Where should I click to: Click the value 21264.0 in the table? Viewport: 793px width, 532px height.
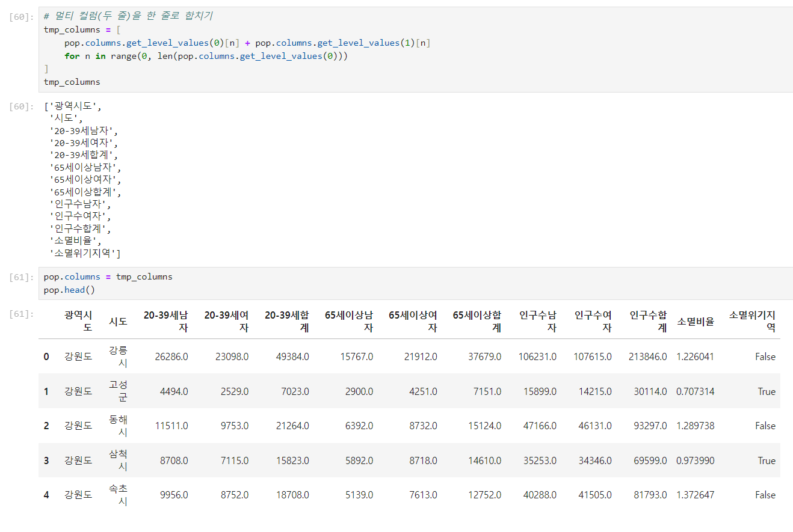tap(292, 426)
